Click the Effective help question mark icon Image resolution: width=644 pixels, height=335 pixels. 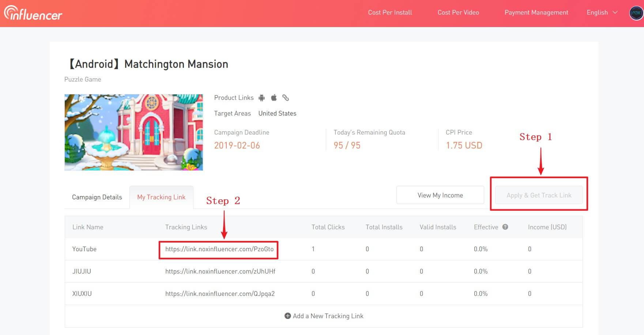(x=505, y=227)
